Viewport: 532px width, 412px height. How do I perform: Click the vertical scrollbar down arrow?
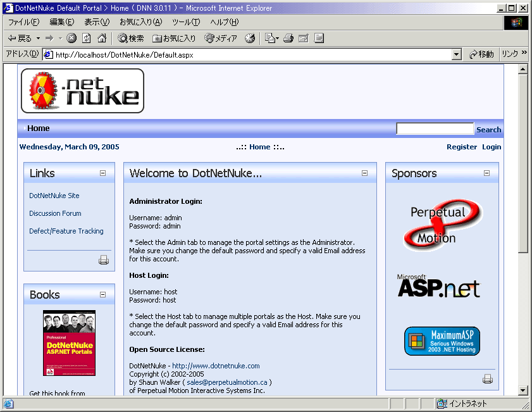[x=523, y=390]
